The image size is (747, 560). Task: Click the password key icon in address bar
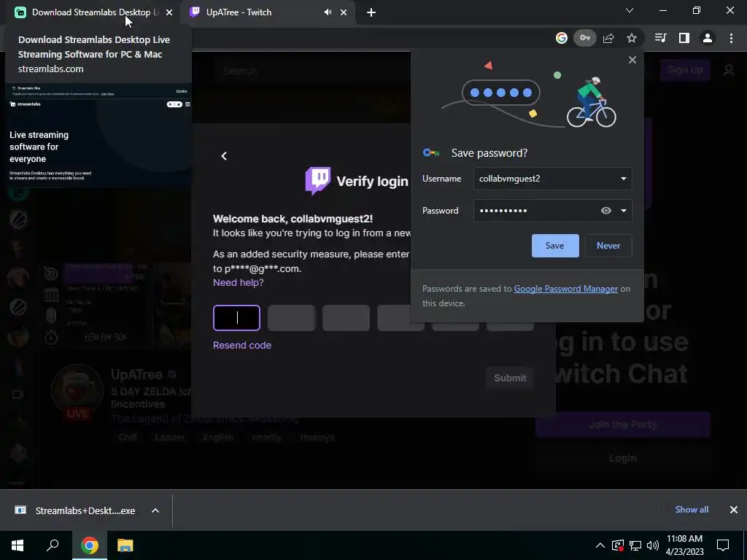(x=585, y=38)
